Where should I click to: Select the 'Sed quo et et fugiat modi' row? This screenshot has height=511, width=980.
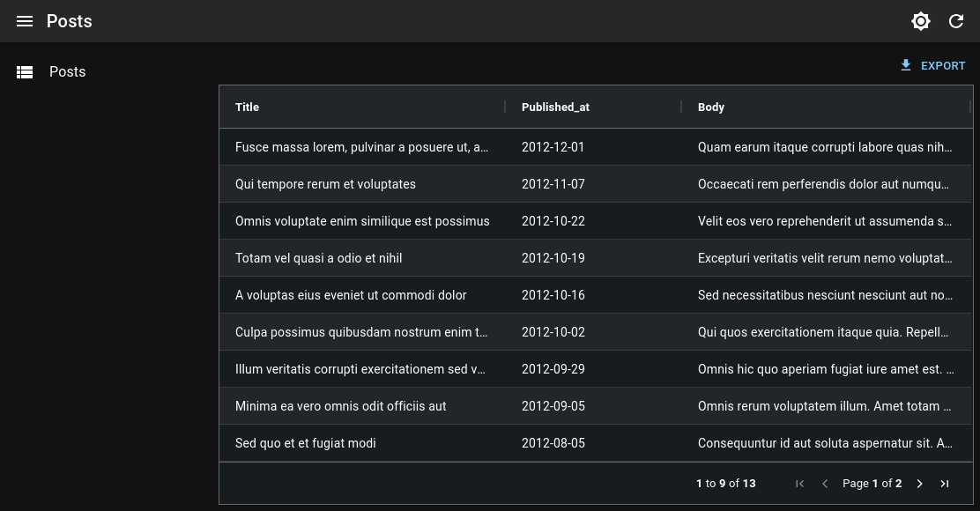(x=305, y=443)
